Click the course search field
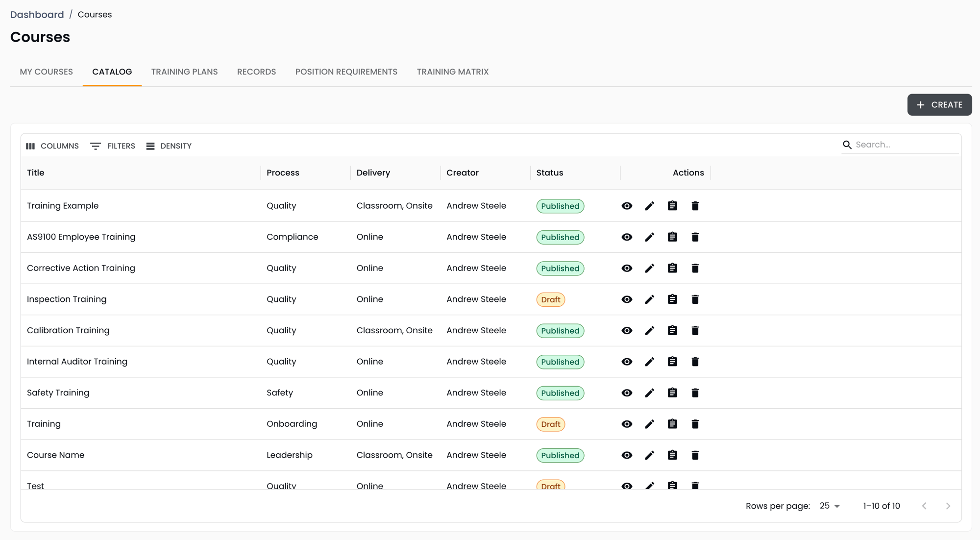 pyautogui.click(x=904, y=145)
